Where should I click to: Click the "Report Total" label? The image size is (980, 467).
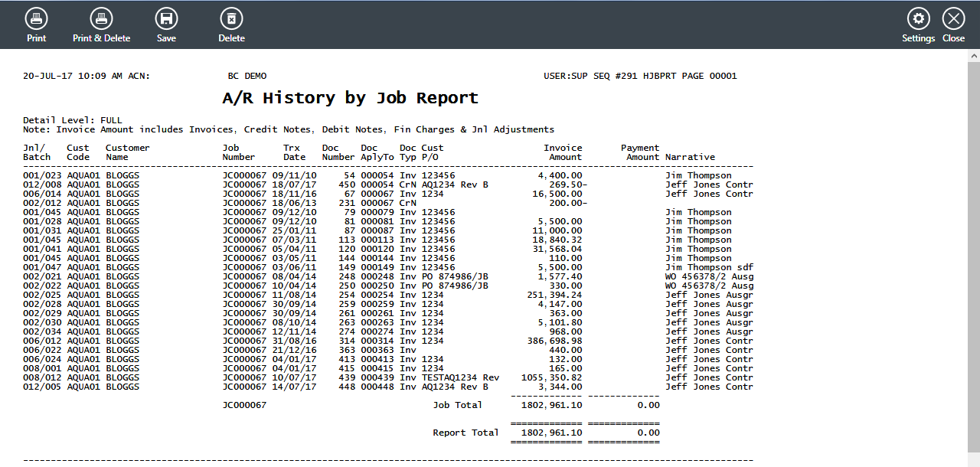pyautogui.click(x=466, y=433)
